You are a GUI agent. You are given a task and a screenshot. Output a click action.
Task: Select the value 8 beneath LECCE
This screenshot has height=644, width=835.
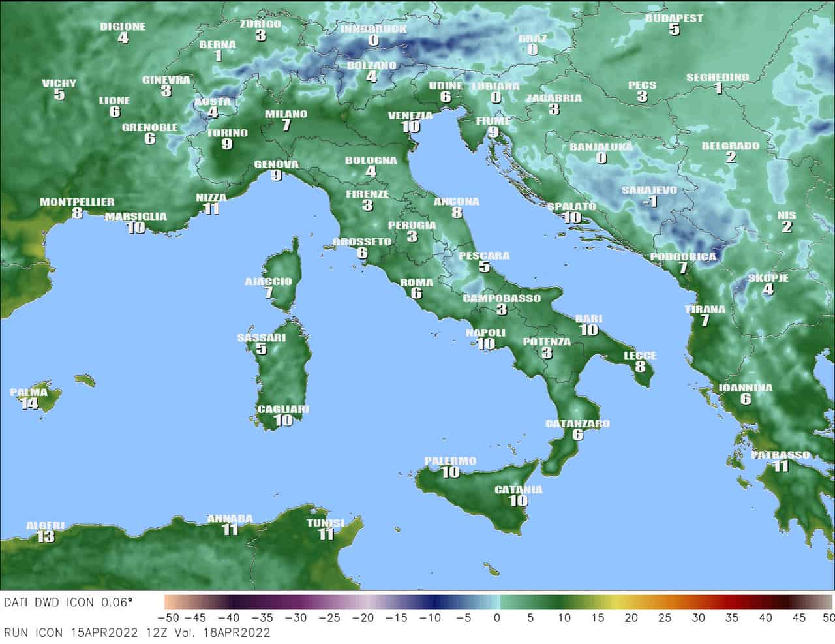(640, 366)
